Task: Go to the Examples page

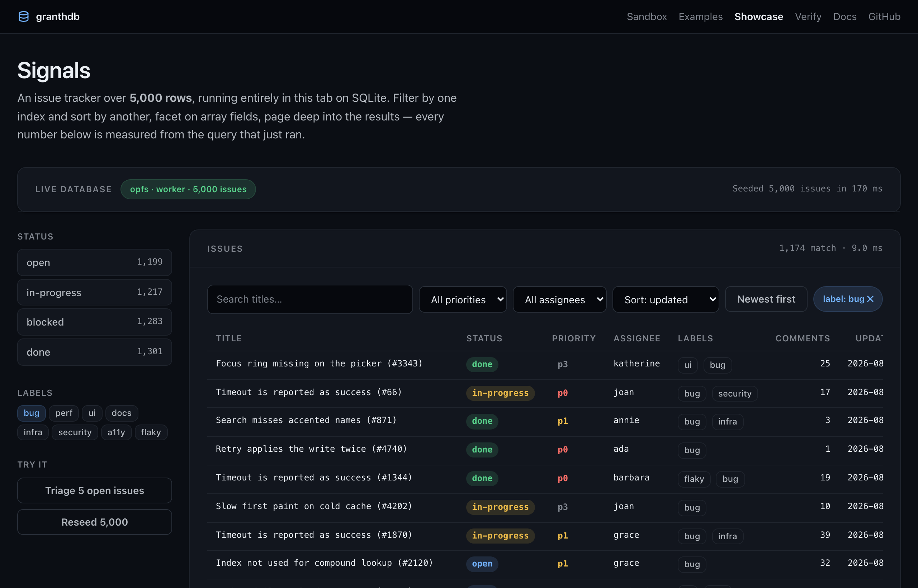Action: [x=700, y=16]
